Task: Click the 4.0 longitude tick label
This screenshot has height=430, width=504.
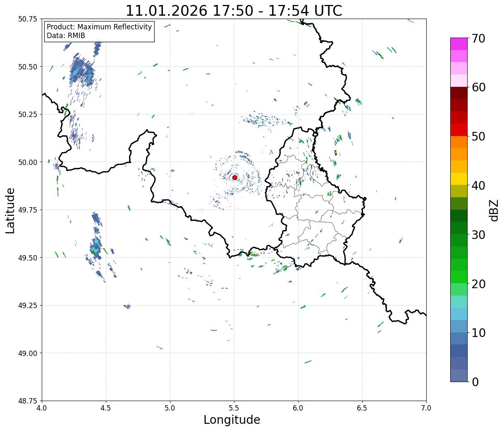Action: click(x=42, y=408)
